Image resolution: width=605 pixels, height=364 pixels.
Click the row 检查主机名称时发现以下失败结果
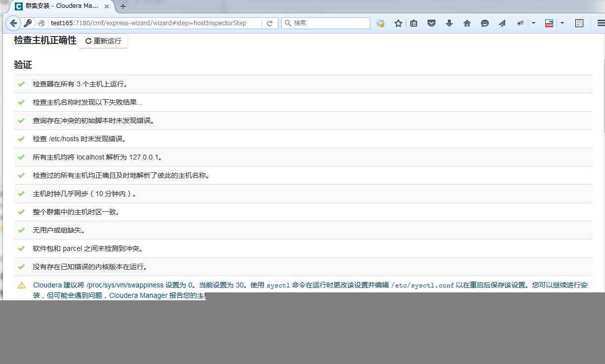(x=303, y=102)
